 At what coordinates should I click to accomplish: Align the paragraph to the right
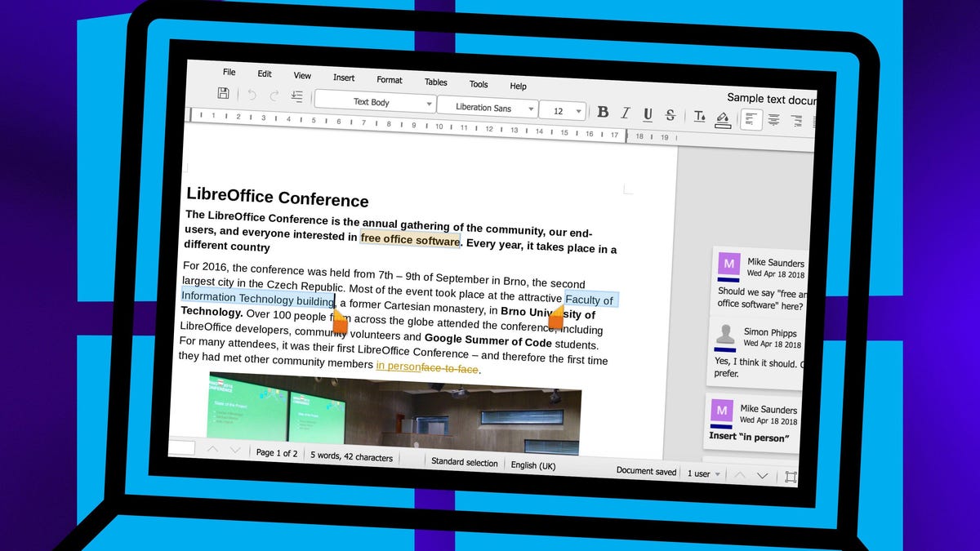(x=796, y=122)
